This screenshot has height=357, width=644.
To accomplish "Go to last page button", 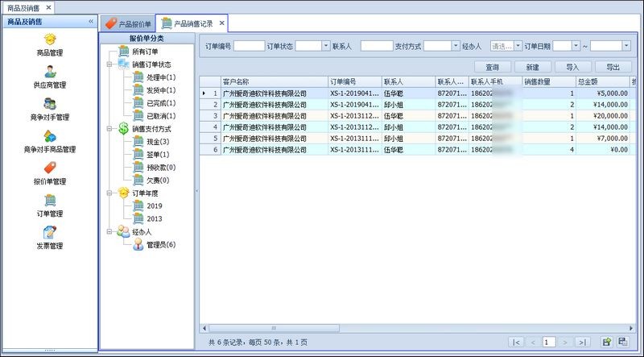I will click(582, 342).
